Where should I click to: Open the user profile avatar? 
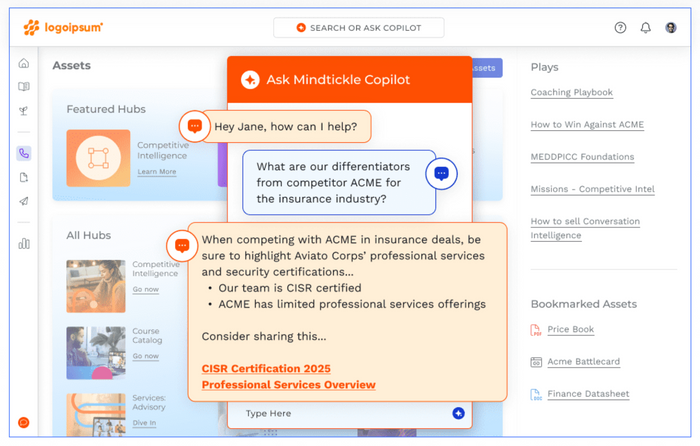click(x=671, y=28)
